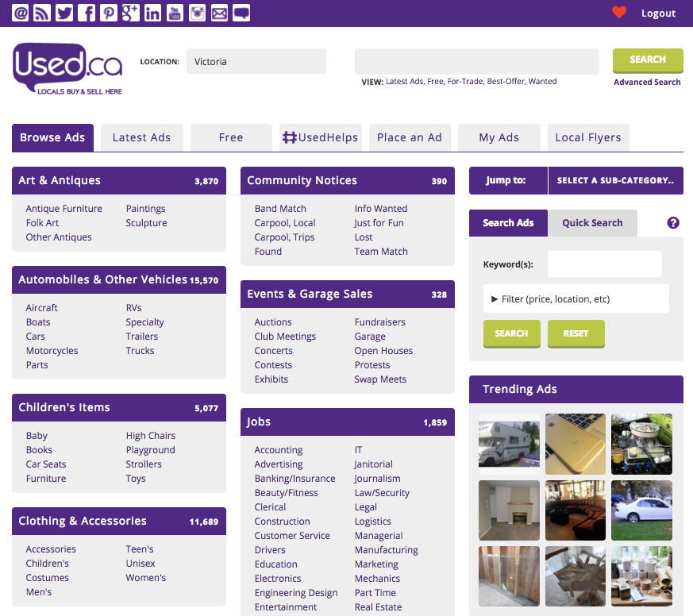
Task: Click the RSS feed icon
Action: 42,13
